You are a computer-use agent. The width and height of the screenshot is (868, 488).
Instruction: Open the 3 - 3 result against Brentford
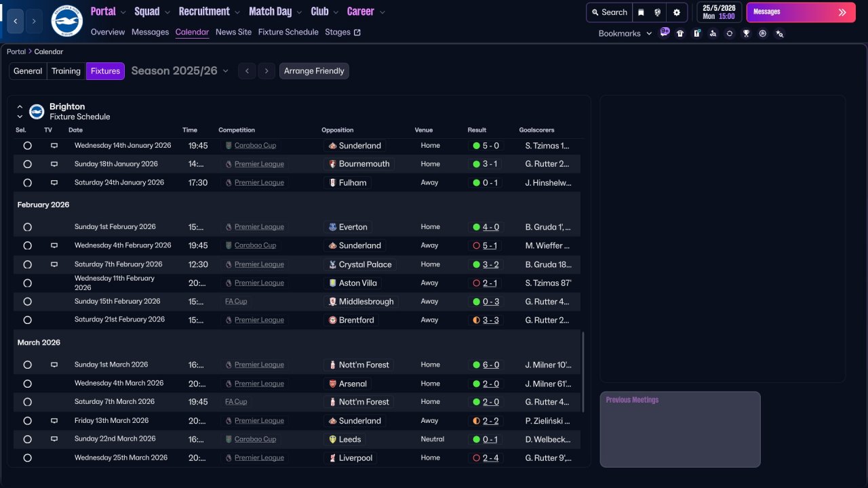click(x=490, y=320)
